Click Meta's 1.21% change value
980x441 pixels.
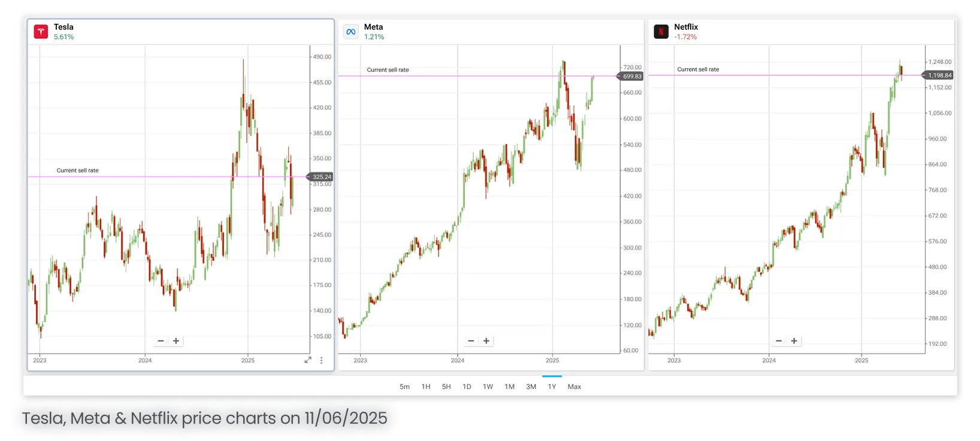[374, 37]
